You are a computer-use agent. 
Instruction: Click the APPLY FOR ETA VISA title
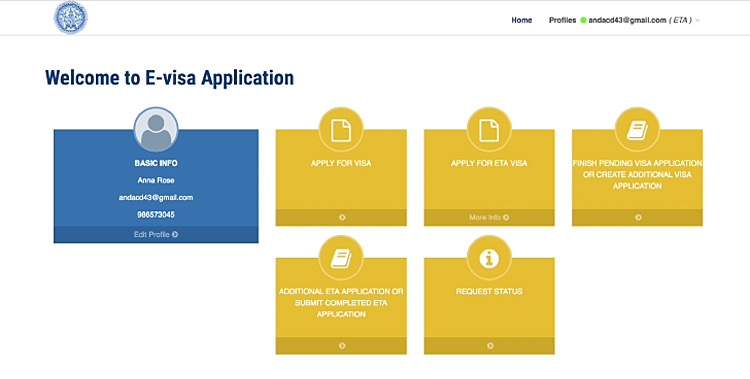click(489, 163)
